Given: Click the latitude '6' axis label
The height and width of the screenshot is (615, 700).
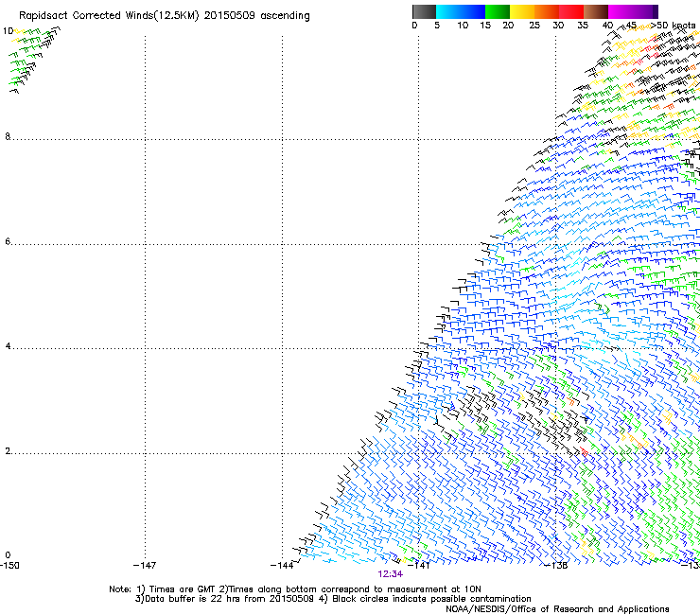Looking at the screenshot, I should [8, 241].
